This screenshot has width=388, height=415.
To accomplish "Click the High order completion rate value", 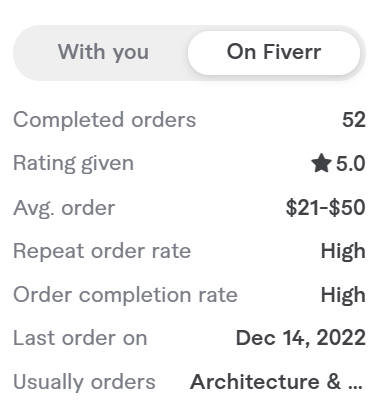I will point(343,295).
